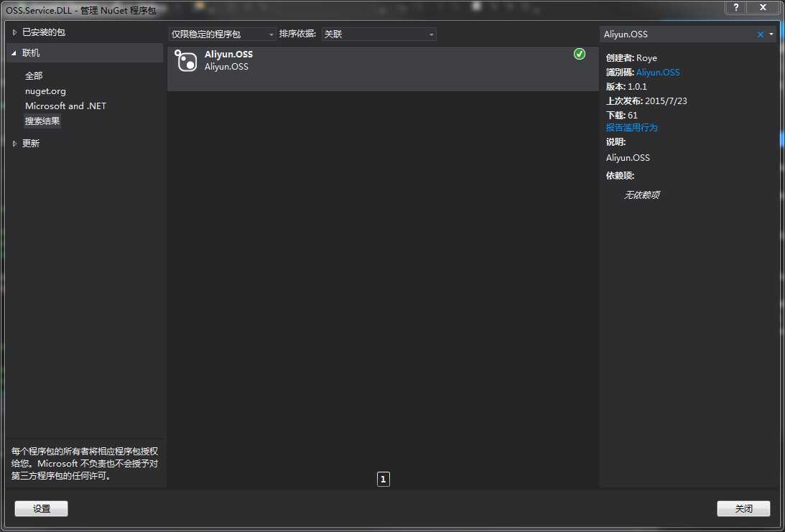The width and height of the screenshot is (785, 532).
Task: Click the publish date 2015/7/23
Action: 666,101
